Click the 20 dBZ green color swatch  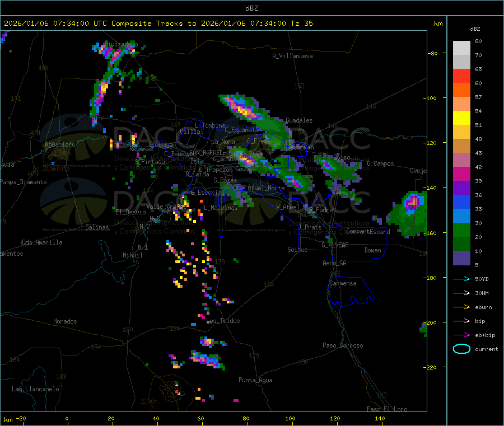(461, 230)
